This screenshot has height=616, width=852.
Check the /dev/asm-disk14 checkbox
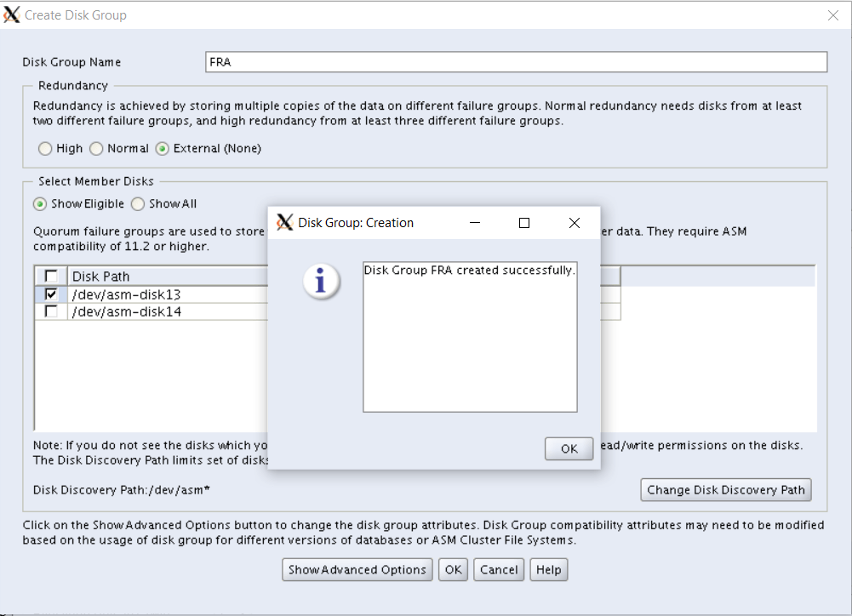click(x=51, y=312)
